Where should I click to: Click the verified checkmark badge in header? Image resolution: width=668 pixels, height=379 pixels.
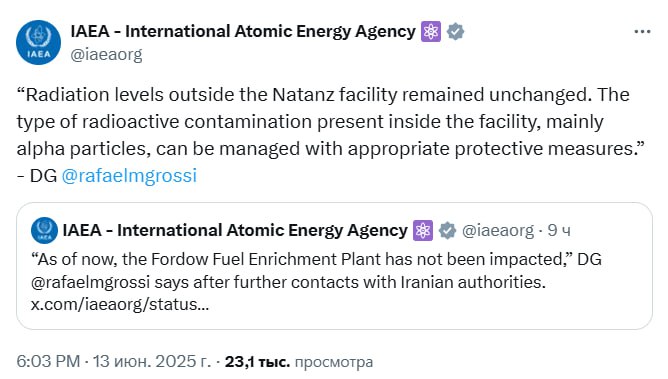tap(455, 32)
